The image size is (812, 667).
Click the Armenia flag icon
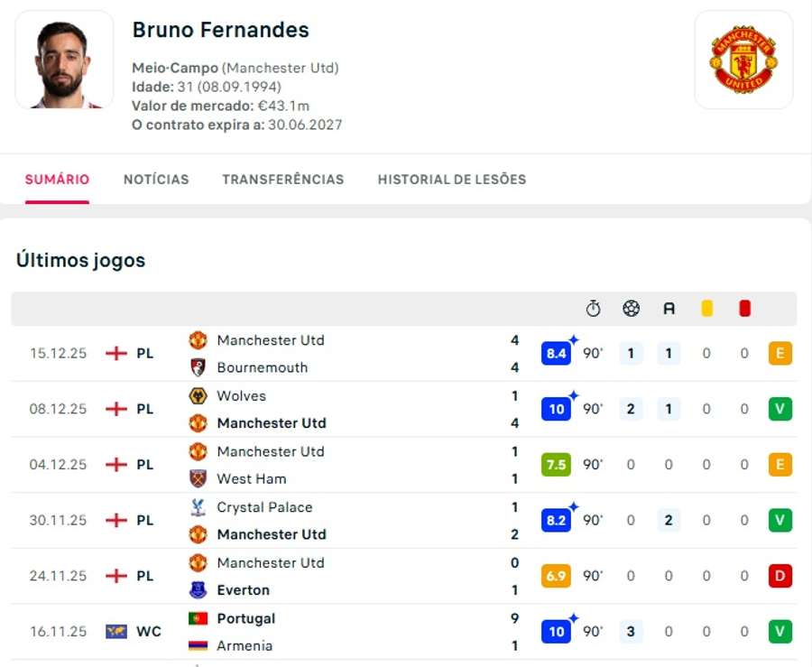point(199,645)
